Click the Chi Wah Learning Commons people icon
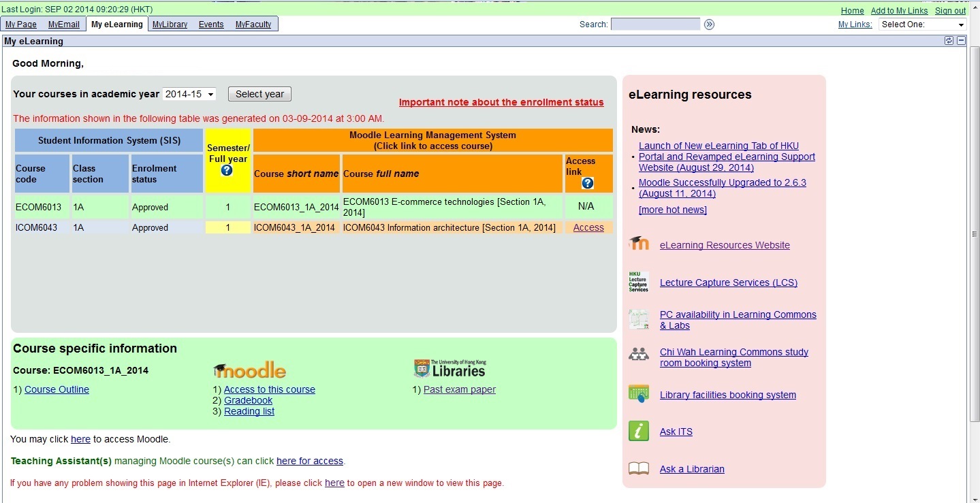Viewport: 980px width, 503px height. [638, 354]
